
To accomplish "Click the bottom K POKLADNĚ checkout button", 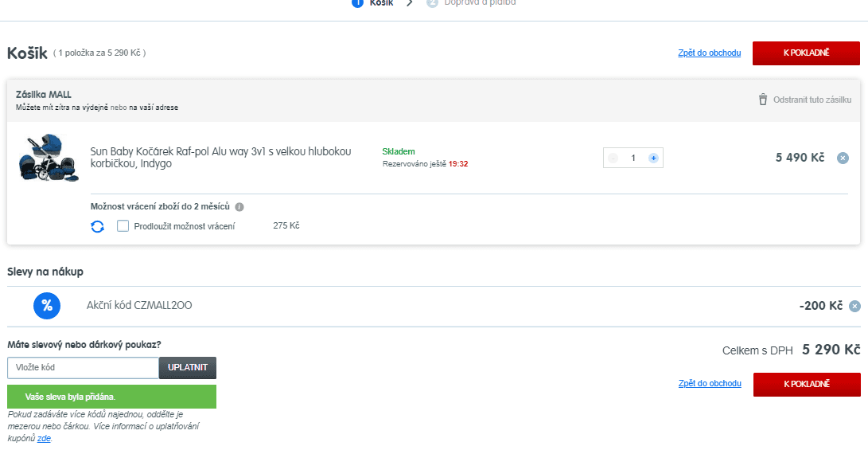I will pyautogui.click(x=807, y=384).
